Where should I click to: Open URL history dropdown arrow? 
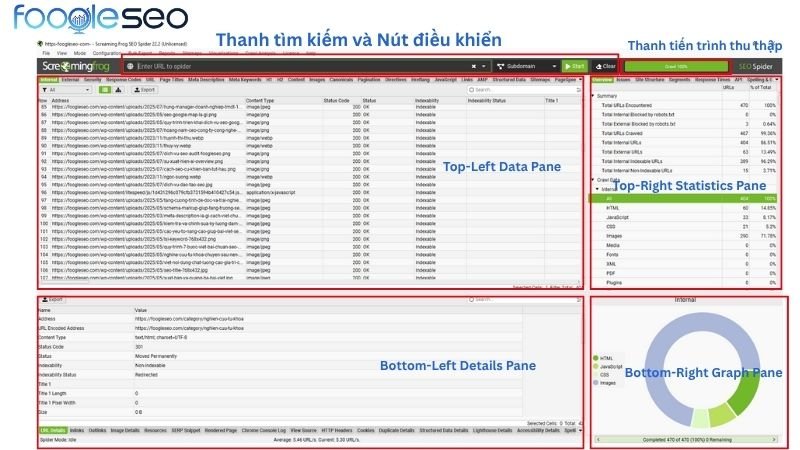484,66
